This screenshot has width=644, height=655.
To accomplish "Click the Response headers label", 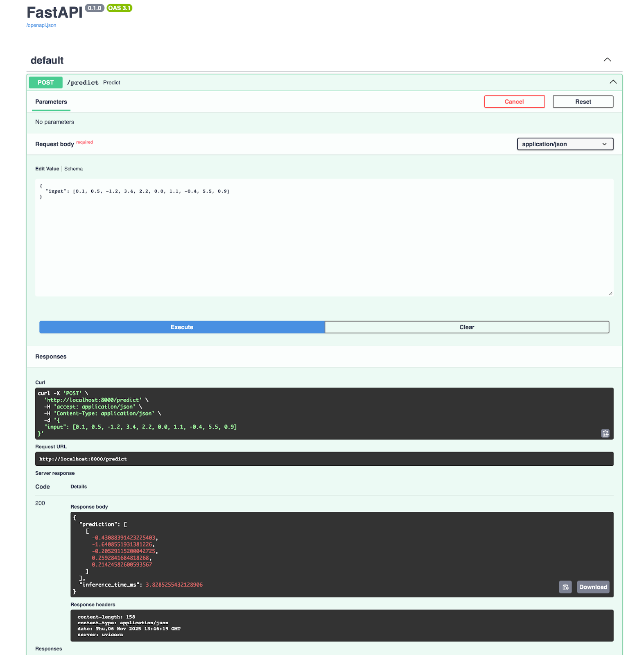I will [x=93, y=605].
